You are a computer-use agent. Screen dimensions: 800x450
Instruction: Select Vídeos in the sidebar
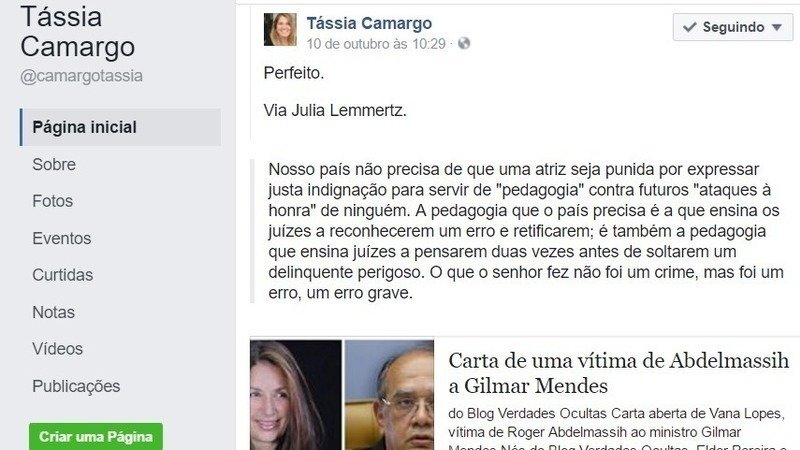[58, 349]
